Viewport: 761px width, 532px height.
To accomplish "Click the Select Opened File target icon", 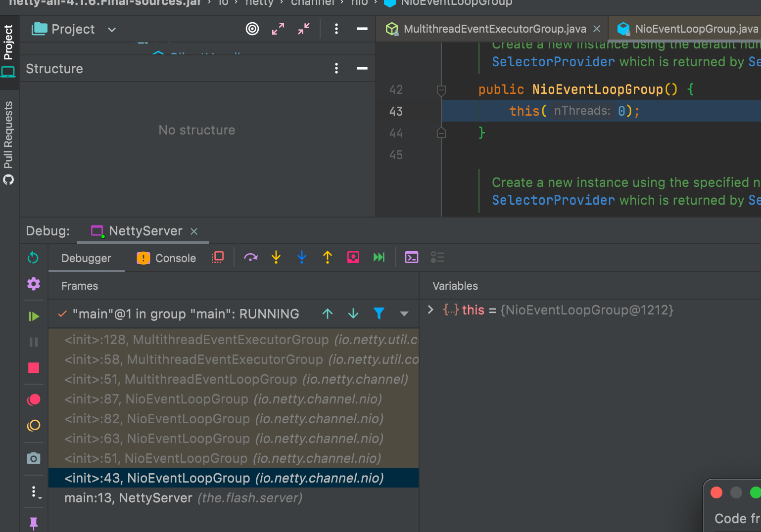I will click(252, 29).
